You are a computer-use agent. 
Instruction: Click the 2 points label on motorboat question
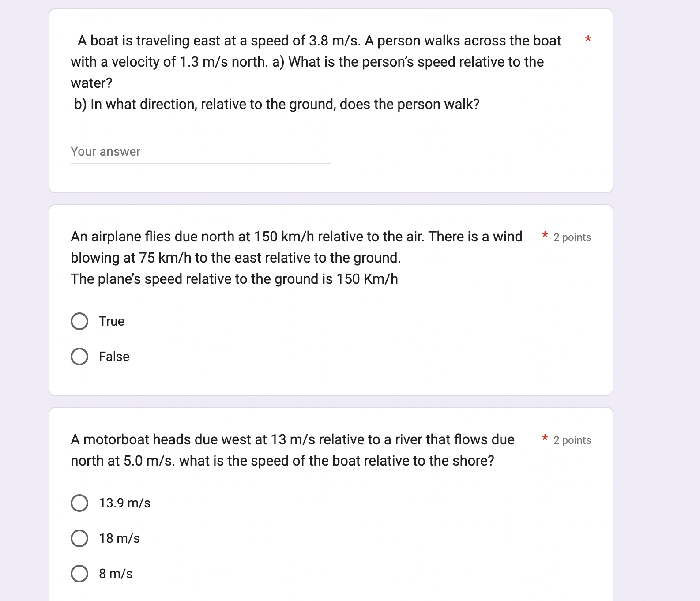pyautogui.click(x=572, y=440)
